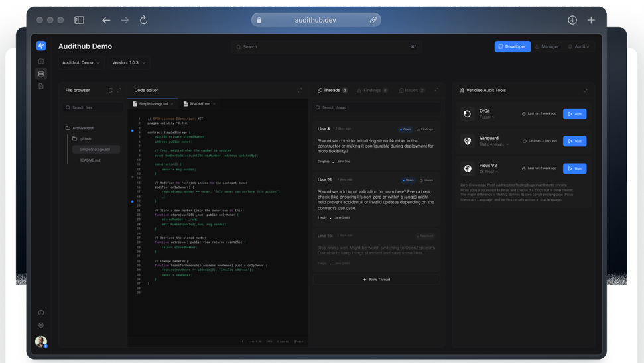Reload the page in the browser toolbar
Image resolution: width=644 pixels, height=363 pixels.
tap(143, 20)
